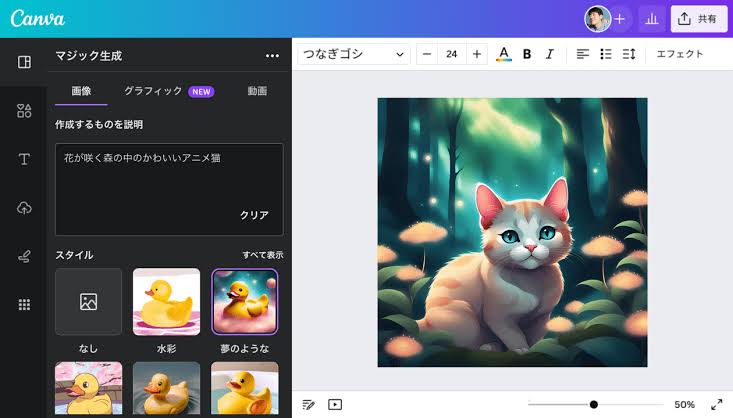Image resolution: width=733 pixels, height=418 pixels.
Task: Open the notes icon at bottom left
Action: pos(309,404)
